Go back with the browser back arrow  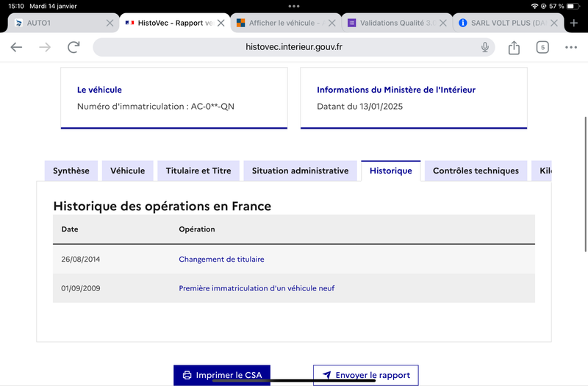click(16, 47)
